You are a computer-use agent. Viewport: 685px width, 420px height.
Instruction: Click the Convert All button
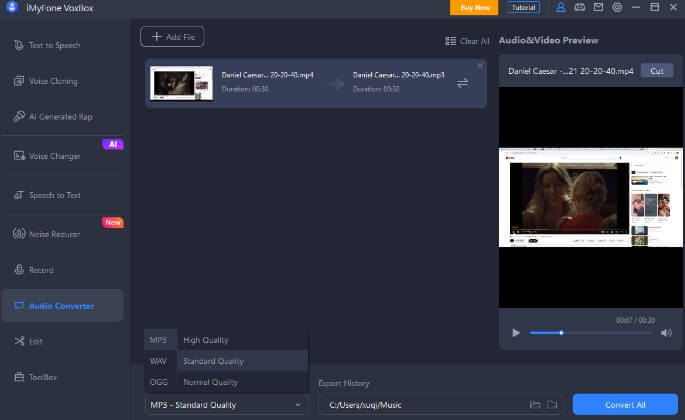[x=625, y=405]
